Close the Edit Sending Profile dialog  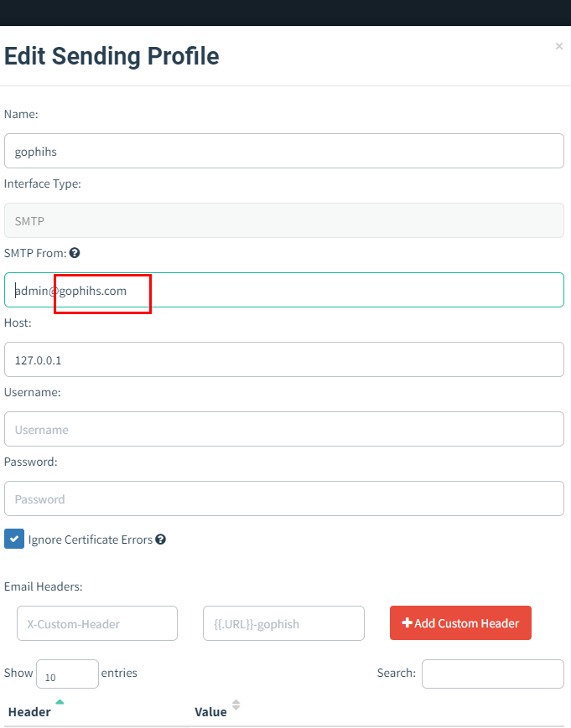(559, 46)
